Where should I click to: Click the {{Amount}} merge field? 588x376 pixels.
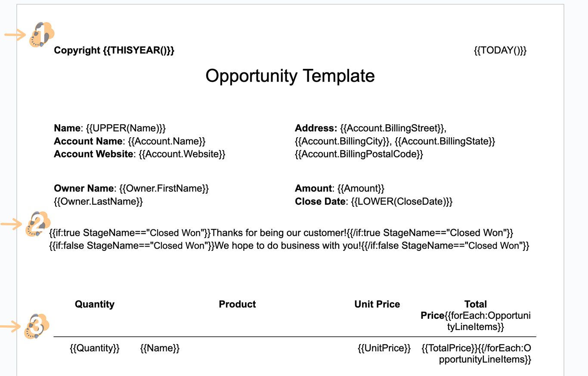pyautogui.click(x=361, y=188)
